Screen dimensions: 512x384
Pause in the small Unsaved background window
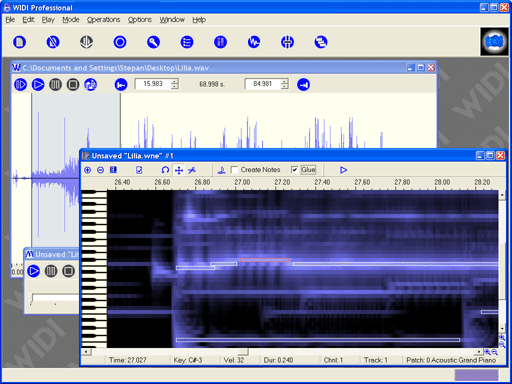(51, 271)
